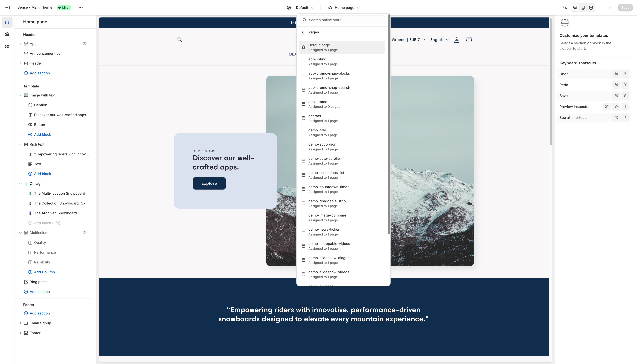Click the account person icon in preview
This screenshot has width=637, height=364.
(457, 40)
